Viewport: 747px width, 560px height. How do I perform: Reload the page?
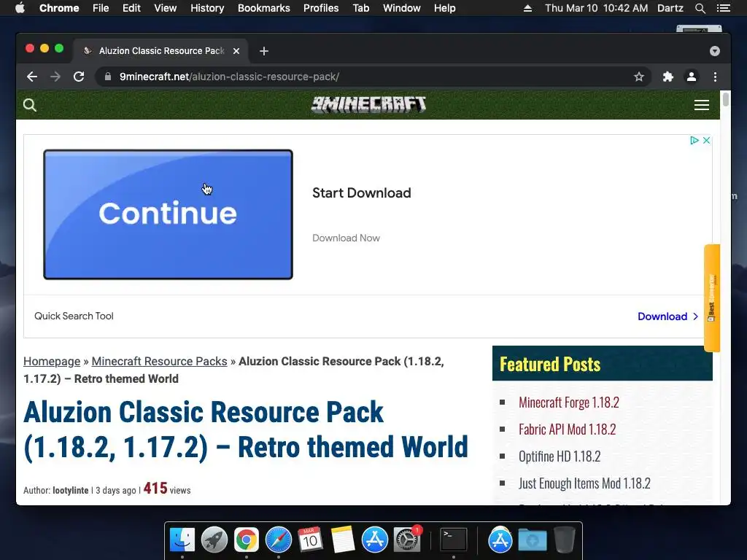[79, 77]
